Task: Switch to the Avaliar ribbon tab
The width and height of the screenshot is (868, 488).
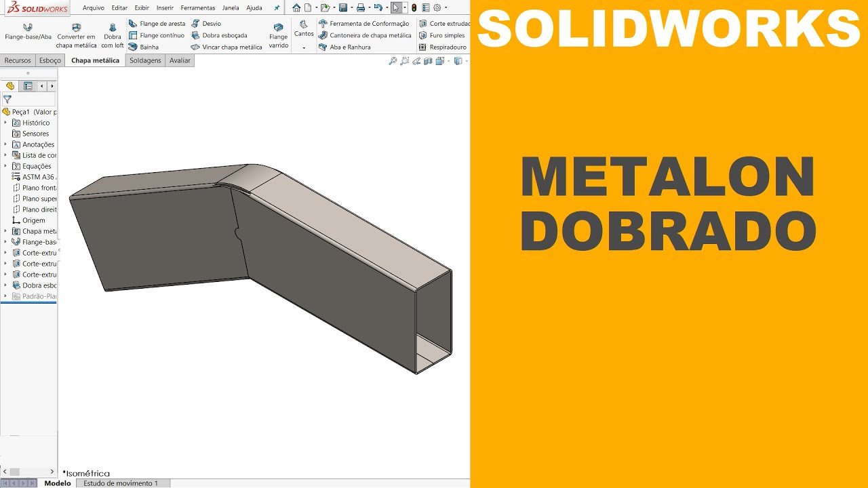Action: 180,60
